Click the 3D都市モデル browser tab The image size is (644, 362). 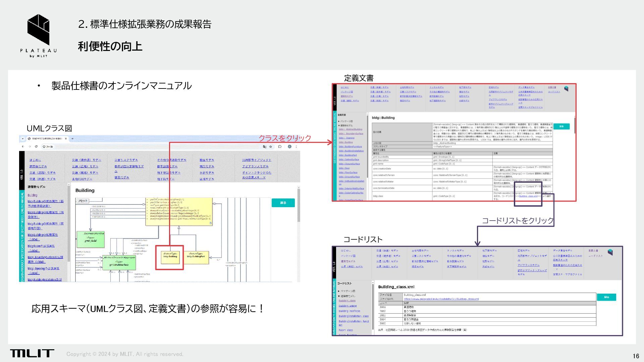click(x=47, y=138)
